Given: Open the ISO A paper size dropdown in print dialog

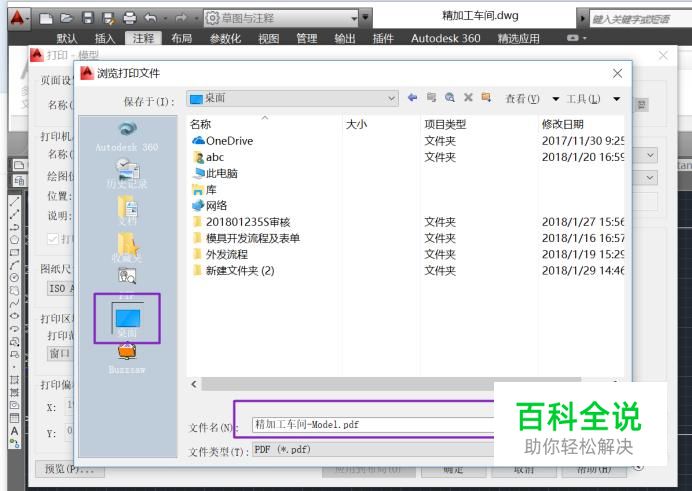Looking at the screenshot, I should coord(60,289).
